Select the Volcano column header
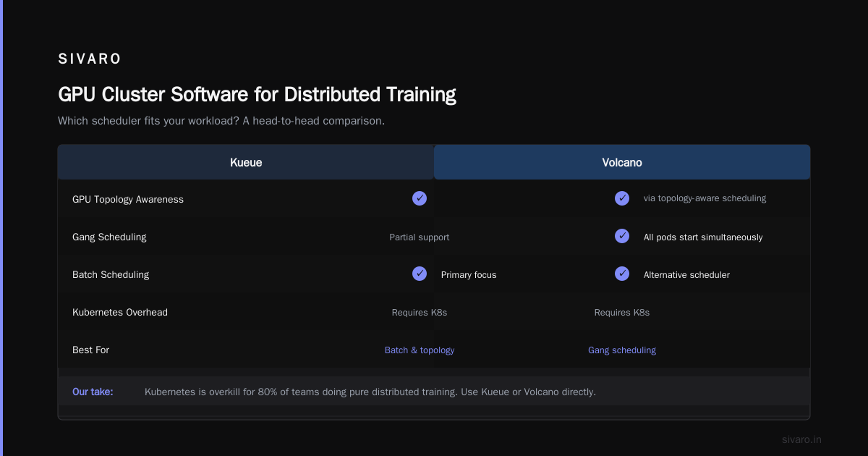 622,162
